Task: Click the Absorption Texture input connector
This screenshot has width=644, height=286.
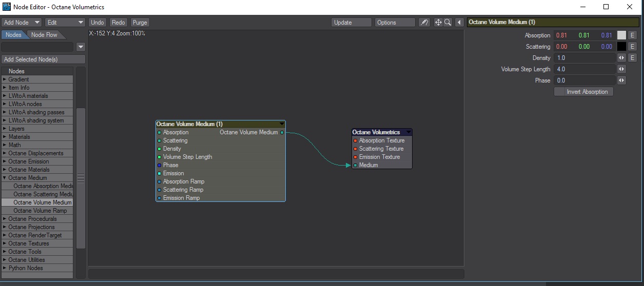Action: 355,140
